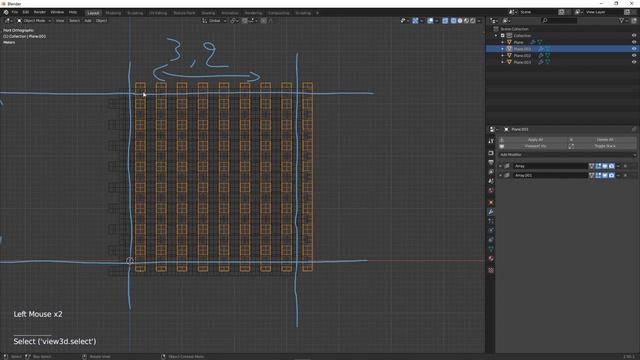Screen dimensions: 640x360
Task: Open the Global transform orientation dropdown
Action: 214,20
